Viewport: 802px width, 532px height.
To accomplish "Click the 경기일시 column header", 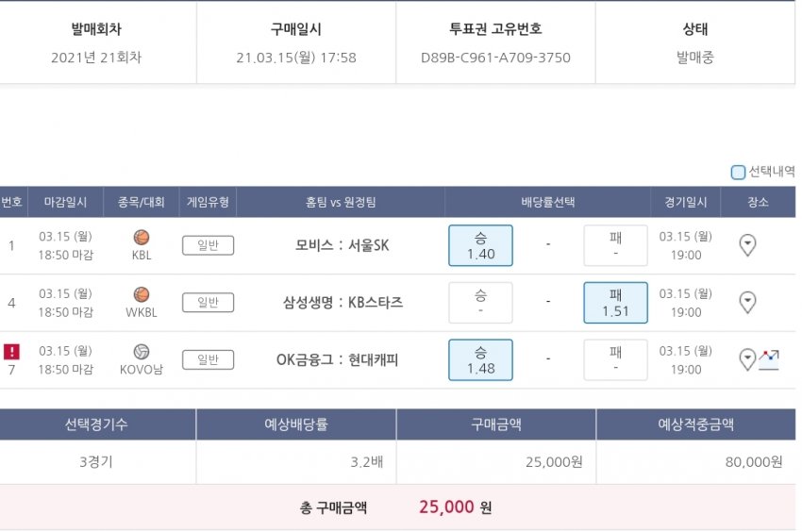I will coord(685,202).
